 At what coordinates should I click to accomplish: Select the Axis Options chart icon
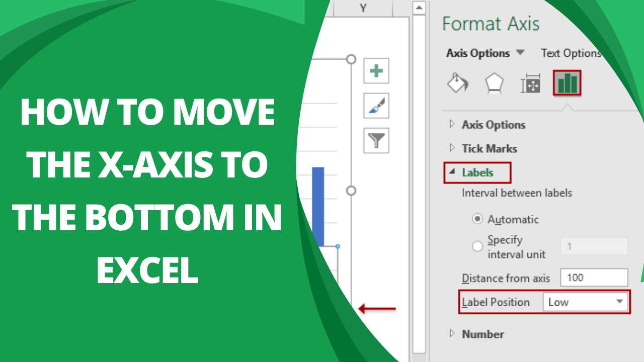(x=567, y=83)
